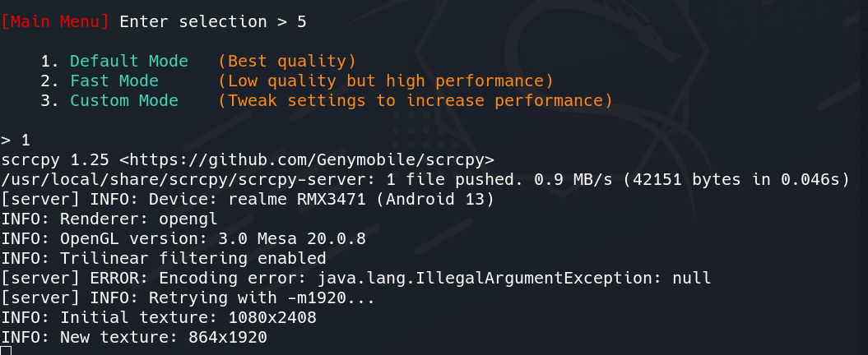Click the 'Renderer: opengl' info line

tap(109, 219)
